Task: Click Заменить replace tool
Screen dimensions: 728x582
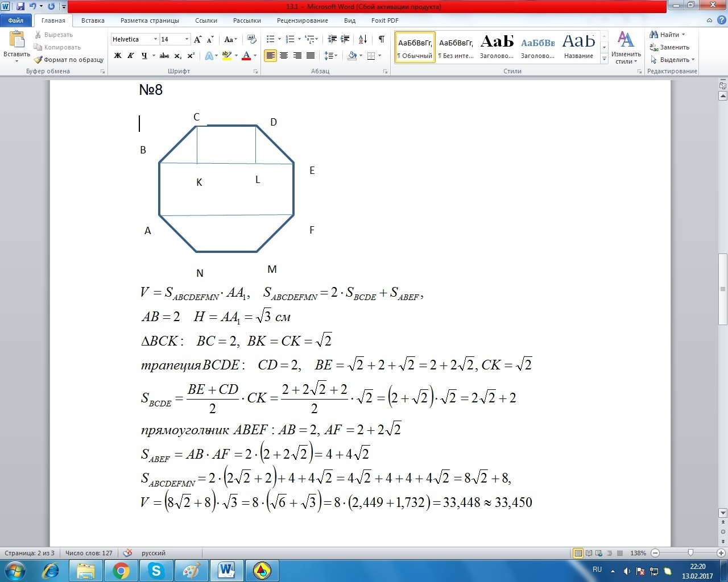Action: pyautogui.click(x=670, y=47)
